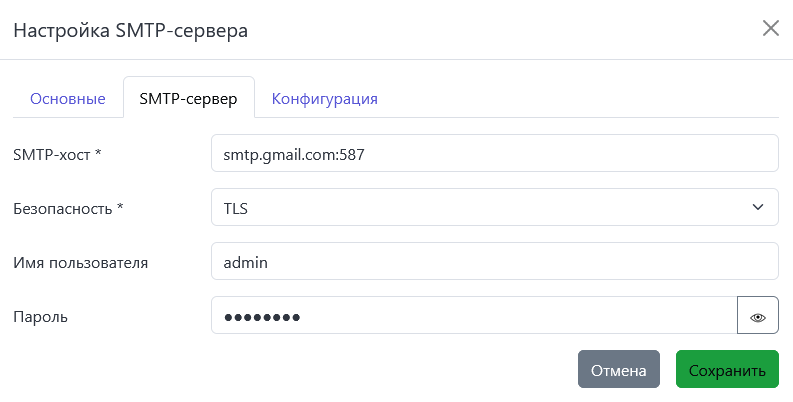
Task: Click the Пароль label text
Action: pyautogui.click(x=40, y=317)
